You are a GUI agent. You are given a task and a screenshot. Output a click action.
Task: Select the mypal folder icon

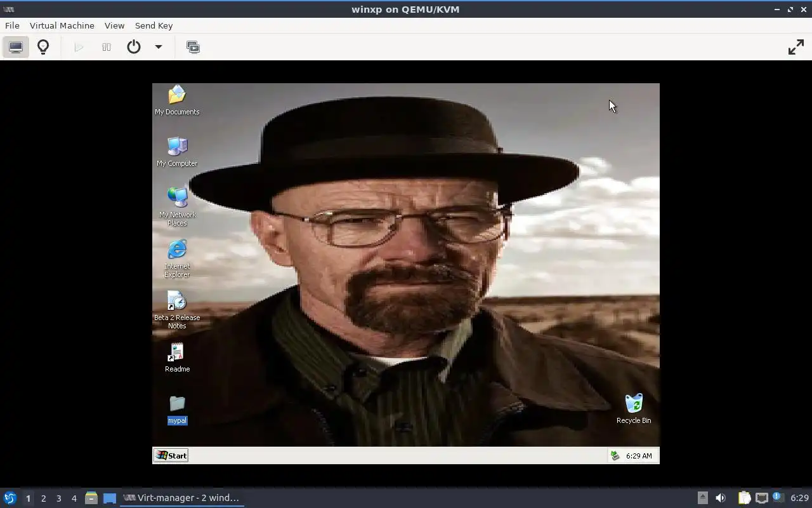pyautogui.click(x=177, y=410)
